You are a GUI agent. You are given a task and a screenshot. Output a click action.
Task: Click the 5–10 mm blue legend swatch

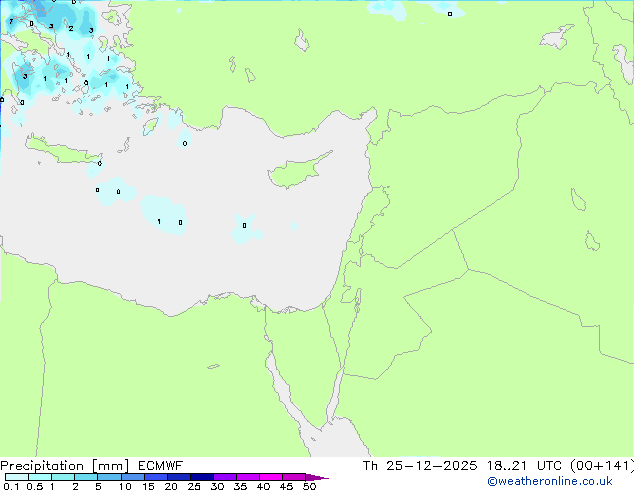tap(110, 477)
